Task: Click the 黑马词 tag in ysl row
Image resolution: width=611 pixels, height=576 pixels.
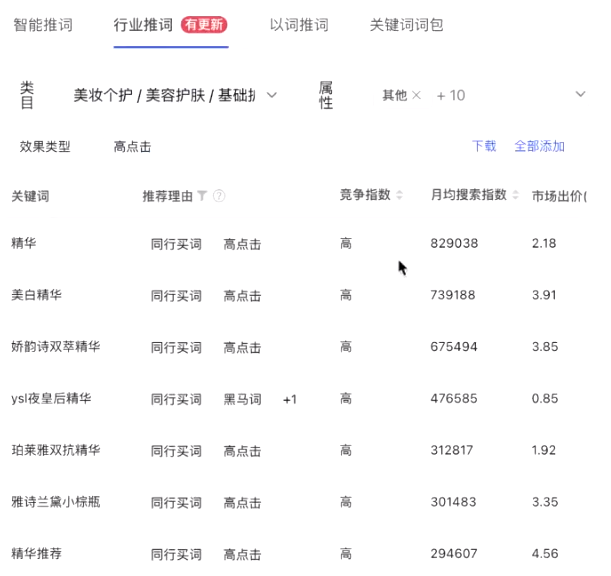Action: (242, 399)
